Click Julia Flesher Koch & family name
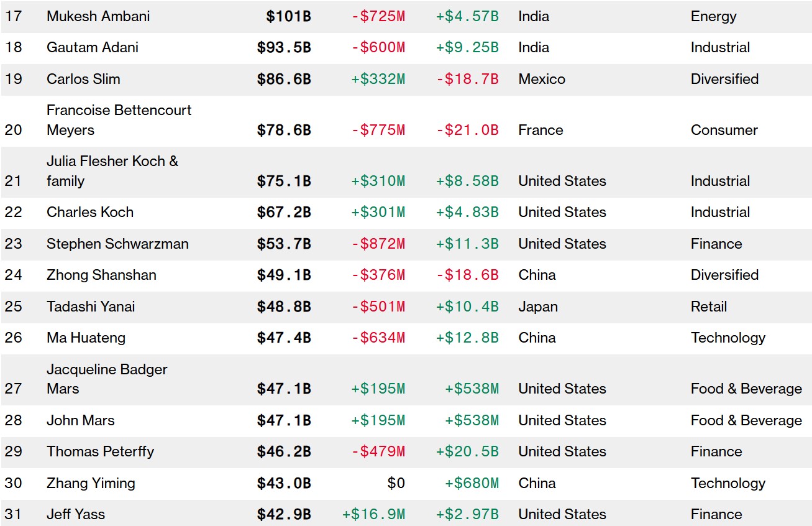812x526 pixels. (x=112, y=171)
